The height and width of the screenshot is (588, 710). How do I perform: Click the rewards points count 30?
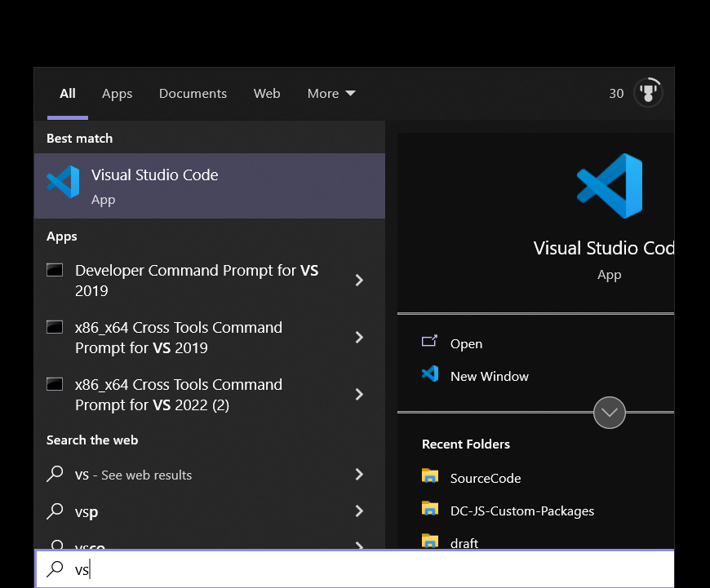tap(616, 94)
